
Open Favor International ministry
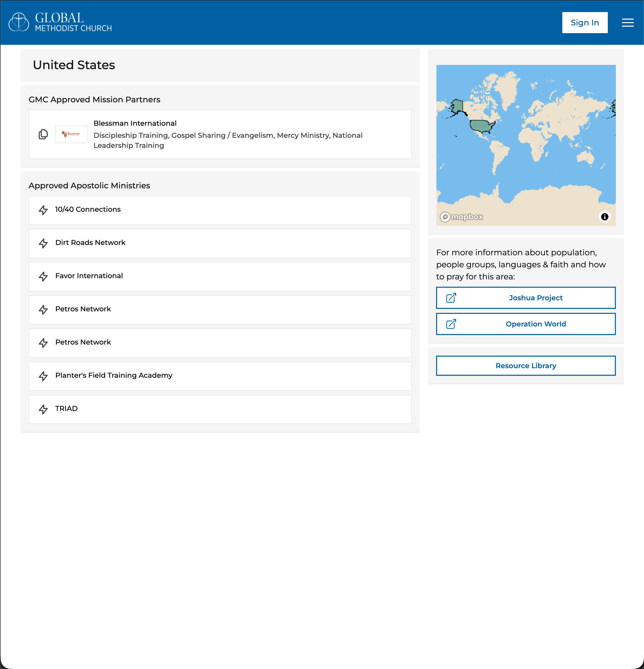(220, 276)
